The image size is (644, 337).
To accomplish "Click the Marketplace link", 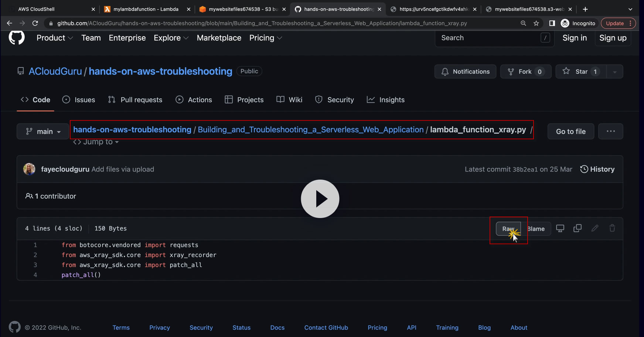I will [x=219, y=38].
